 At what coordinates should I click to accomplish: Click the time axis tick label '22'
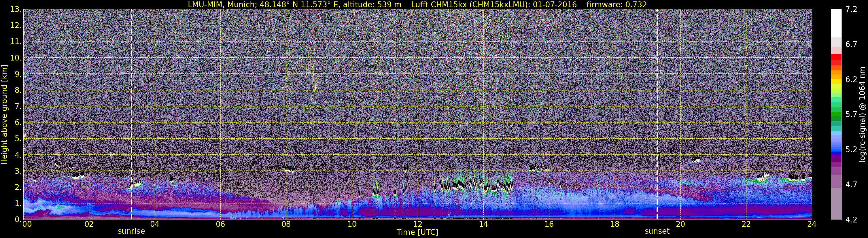pyautogui.click(x=746, y=224)
